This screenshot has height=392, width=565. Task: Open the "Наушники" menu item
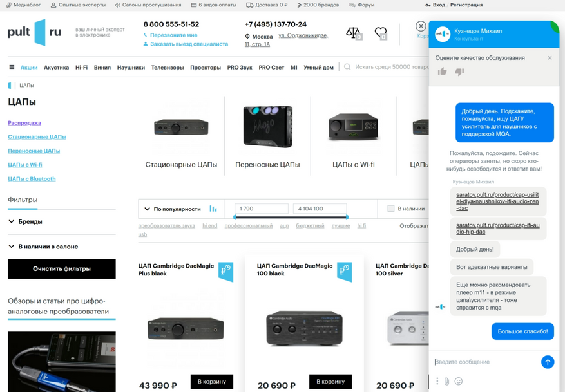coord(131,67)
